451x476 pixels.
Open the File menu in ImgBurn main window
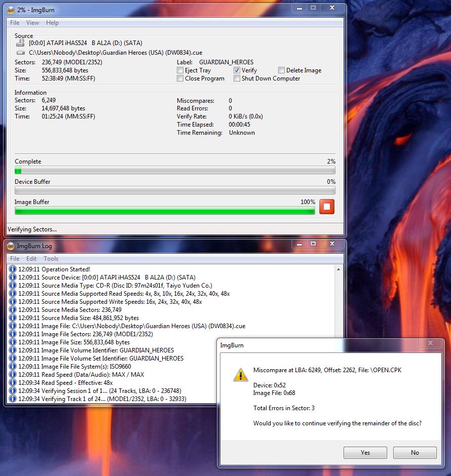(x=15, y=23)
